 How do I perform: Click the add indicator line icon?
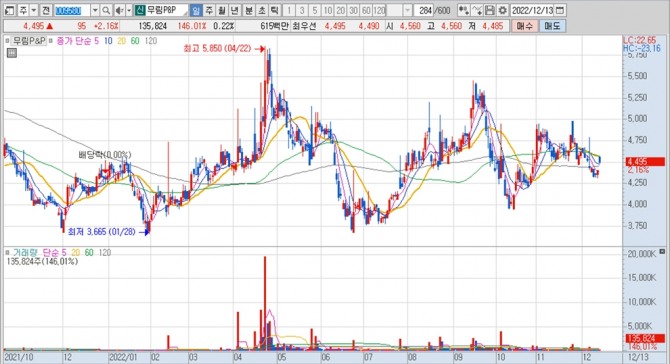pos(477,10)
